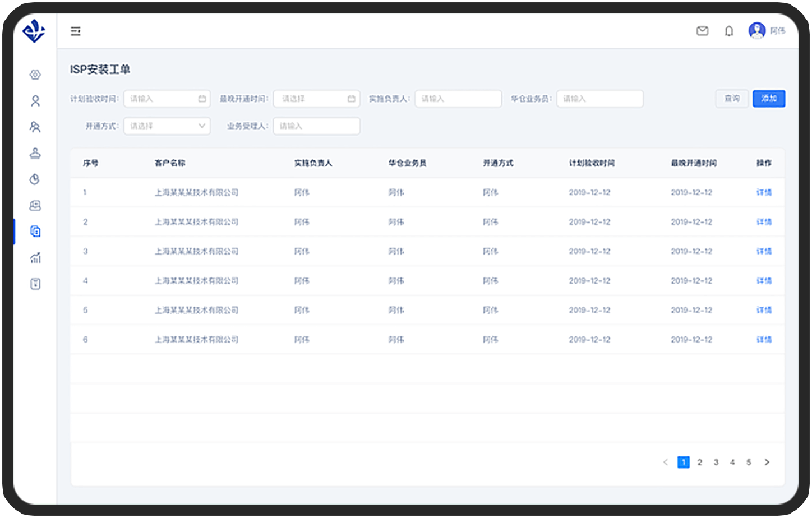This screenshot has width=812, height=518.
Task: Open the pie chart icon in sidebar
Action: pos(35,179)
